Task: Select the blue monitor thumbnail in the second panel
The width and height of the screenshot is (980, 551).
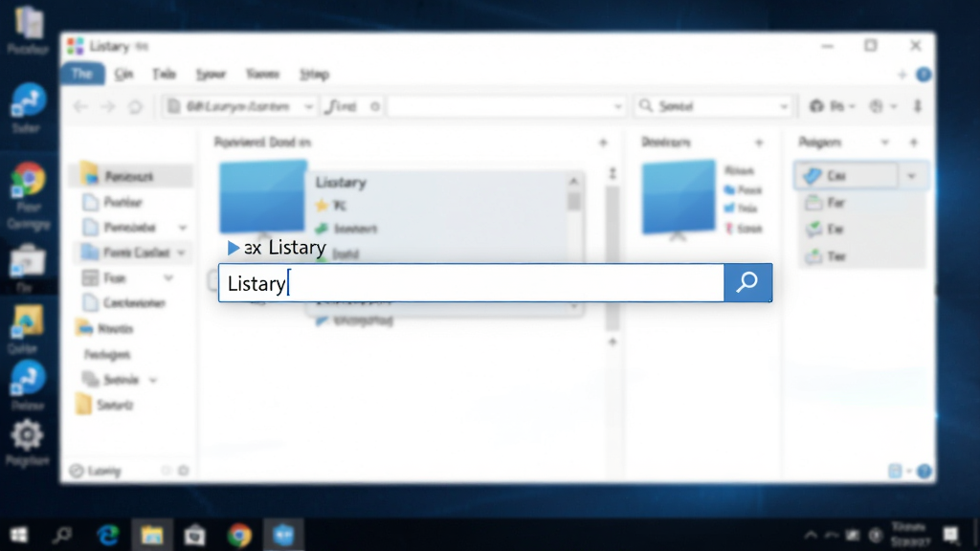Action: tap(679, 198)
